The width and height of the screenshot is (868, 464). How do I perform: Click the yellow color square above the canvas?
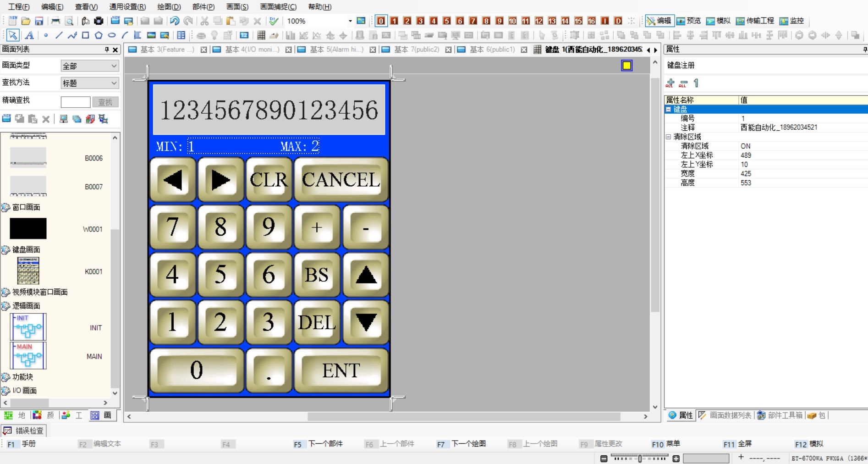(x=626, y=66)
